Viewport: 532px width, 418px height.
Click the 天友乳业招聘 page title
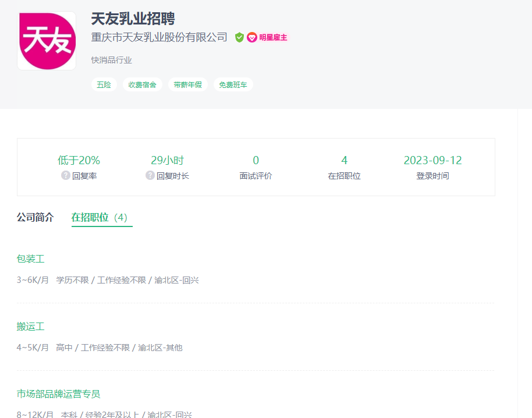(x=133, y=19)
